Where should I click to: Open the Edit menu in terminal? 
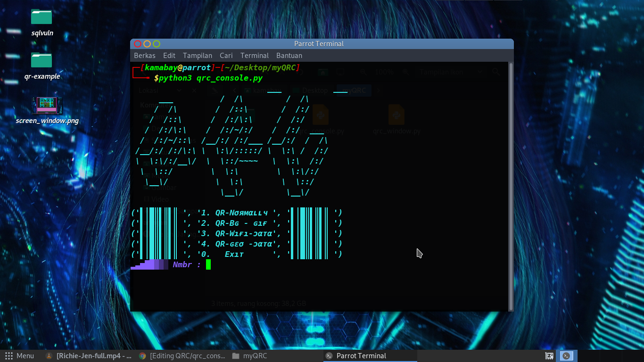click(x=169, y=55)
